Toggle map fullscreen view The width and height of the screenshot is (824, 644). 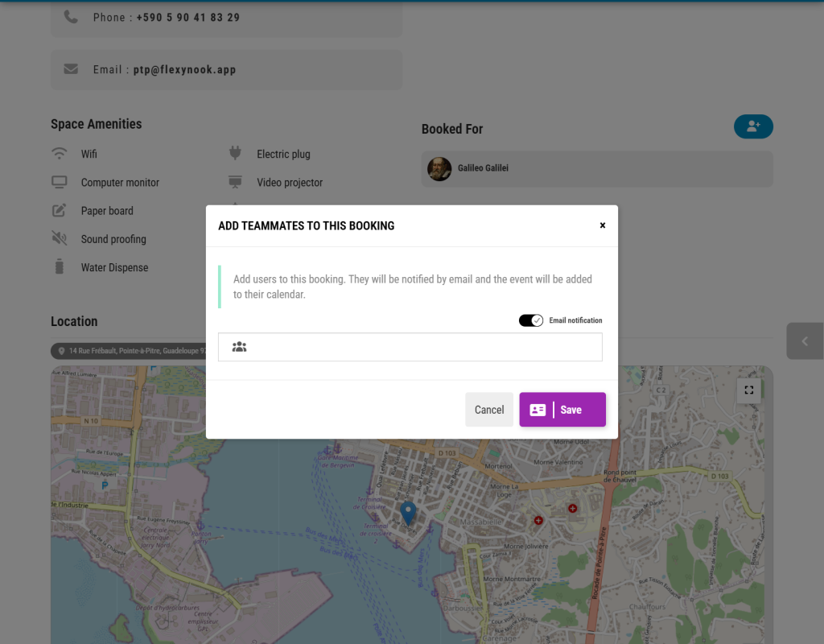click(749, 390)
